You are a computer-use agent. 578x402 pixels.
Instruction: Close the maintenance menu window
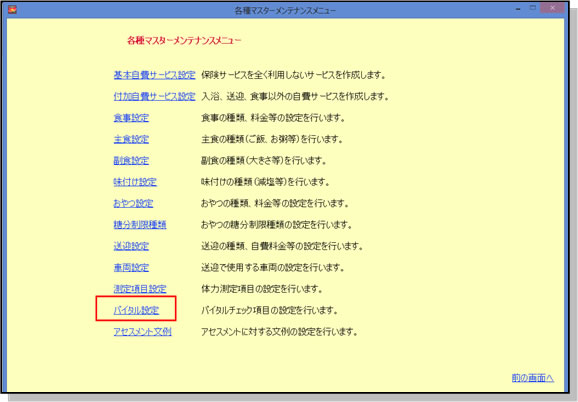pos(552,8)
